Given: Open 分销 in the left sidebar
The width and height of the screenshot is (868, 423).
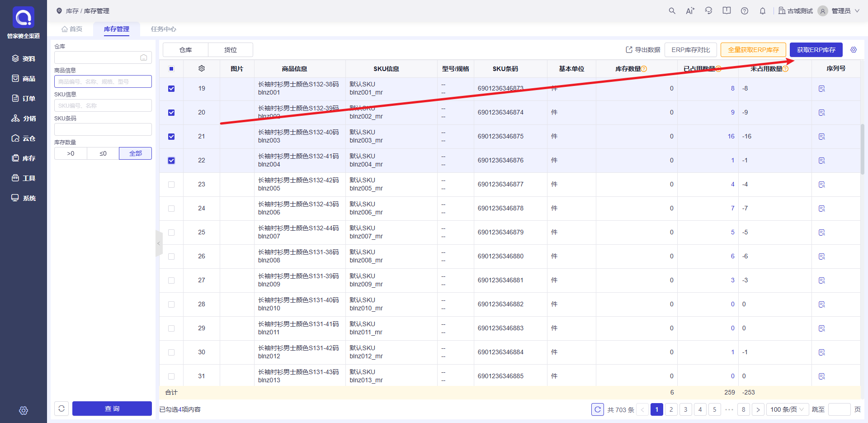Looking at the screenshot, I should tap(24, 118).
